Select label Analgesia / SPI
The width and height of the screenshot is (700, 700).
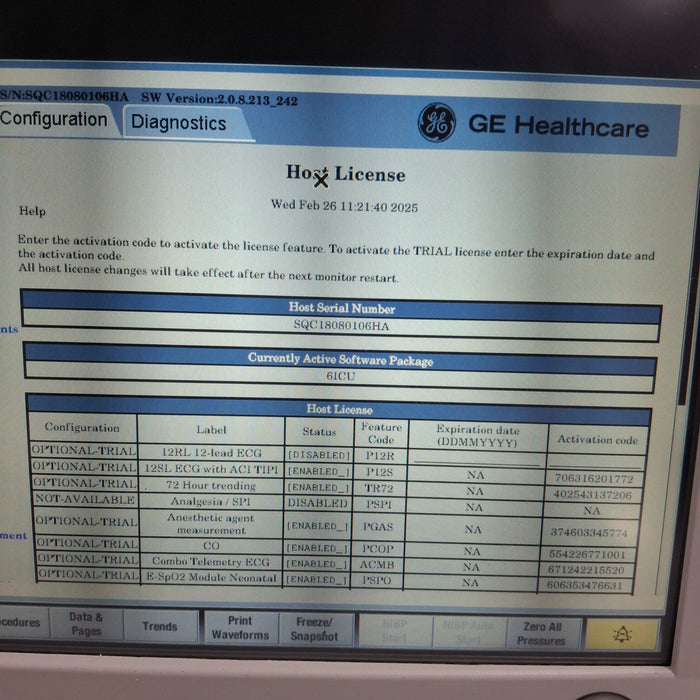pos(210,501)
